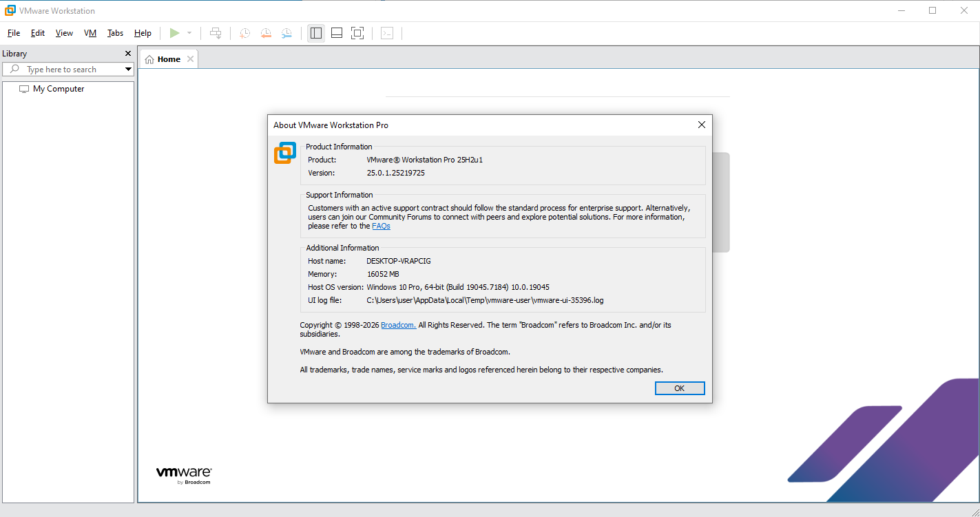The image size is (980, 517).
Task: Click the Revert to Snapshot icon
Action: pyautogui.click(x=266, y=33)
